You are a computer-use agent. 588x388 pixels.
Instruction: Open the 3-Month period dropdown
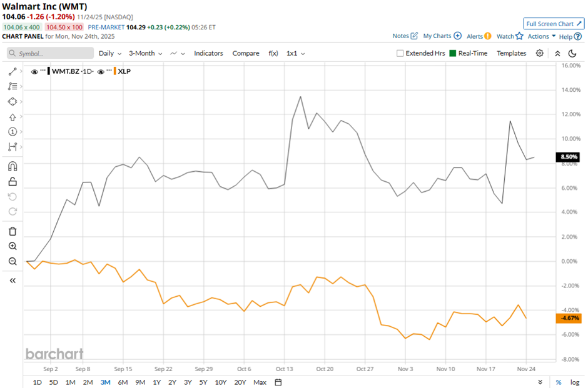click(146, 54)
